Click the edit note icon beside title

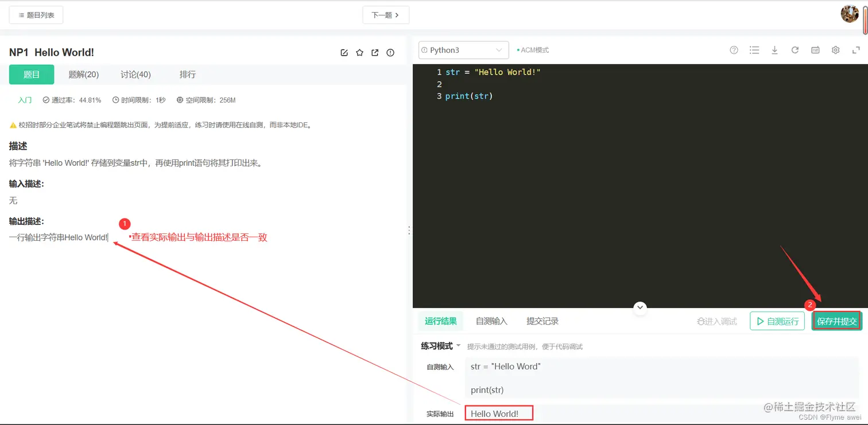tap(344, 53)
